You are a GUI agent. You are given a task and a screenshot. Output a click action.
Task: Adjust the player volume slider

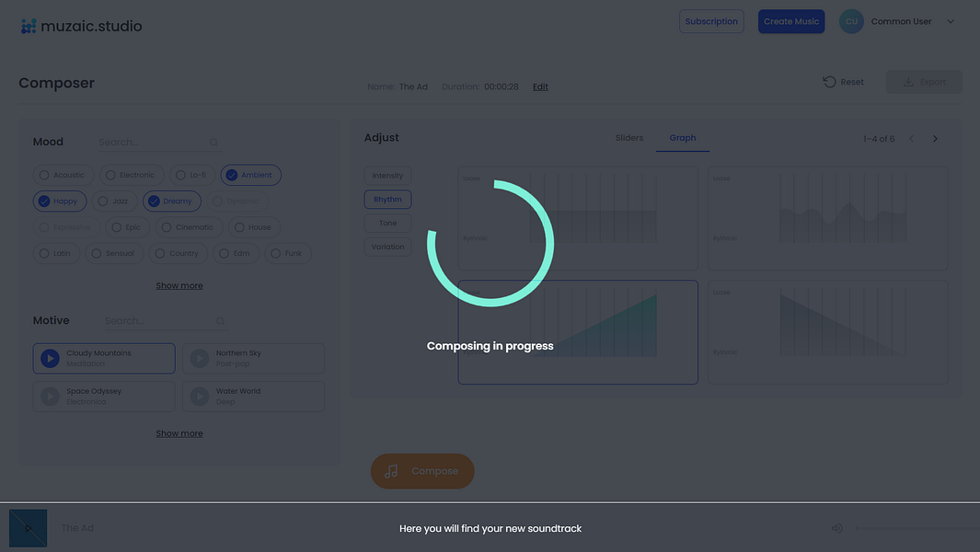(916, 528)
